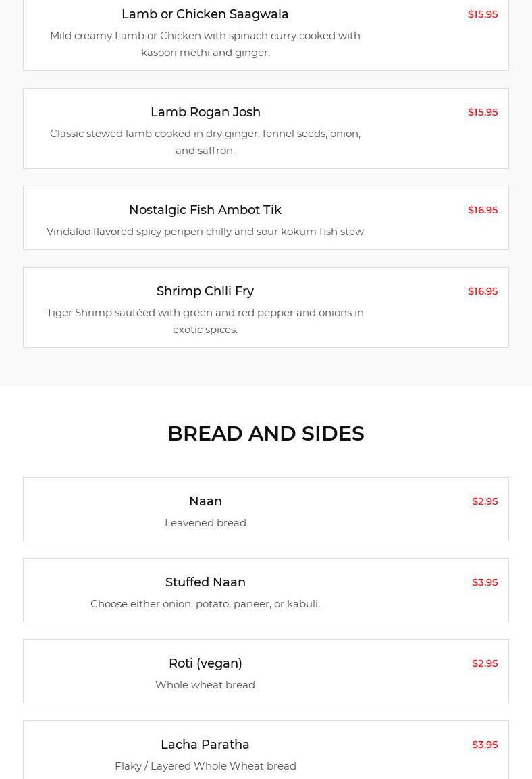Click the "Leavened bread" description text
The height and width of the screenshot is (779, 532).
(x=205, y=523)
